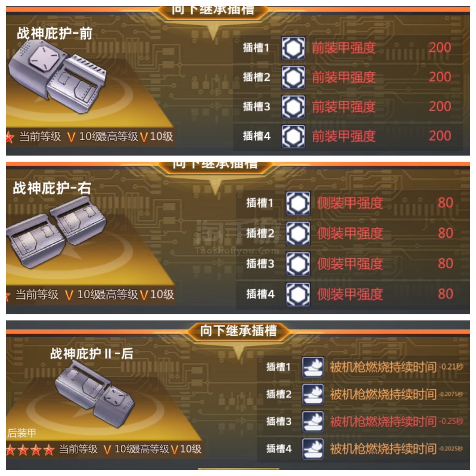Select slot 3 burning tank icon in rear armor
This screenshot has width=476, height=476.
313,421
